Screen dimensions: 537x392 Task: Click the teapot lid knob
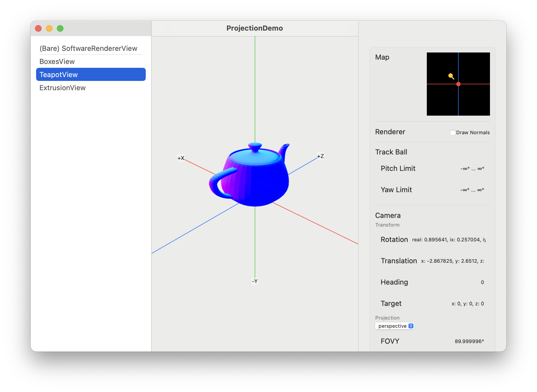click(x=255, y=146)
